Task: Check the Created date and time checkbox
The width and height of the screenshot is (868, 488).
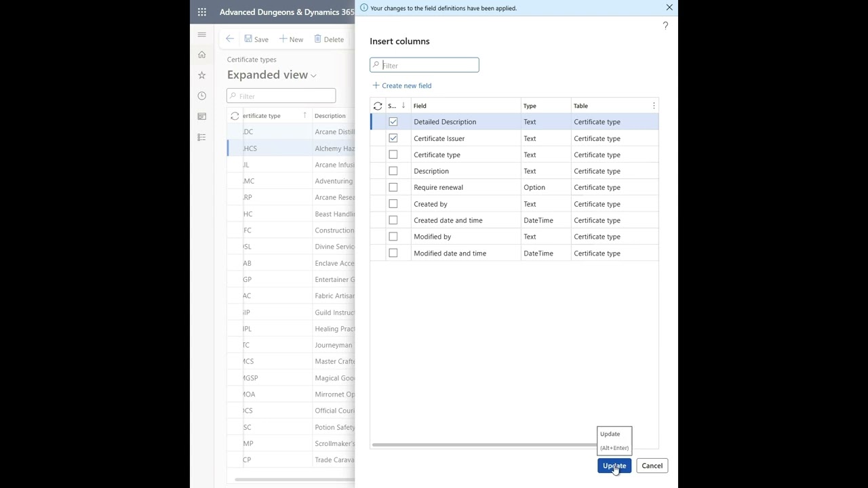Action: (x=393, y=220)
